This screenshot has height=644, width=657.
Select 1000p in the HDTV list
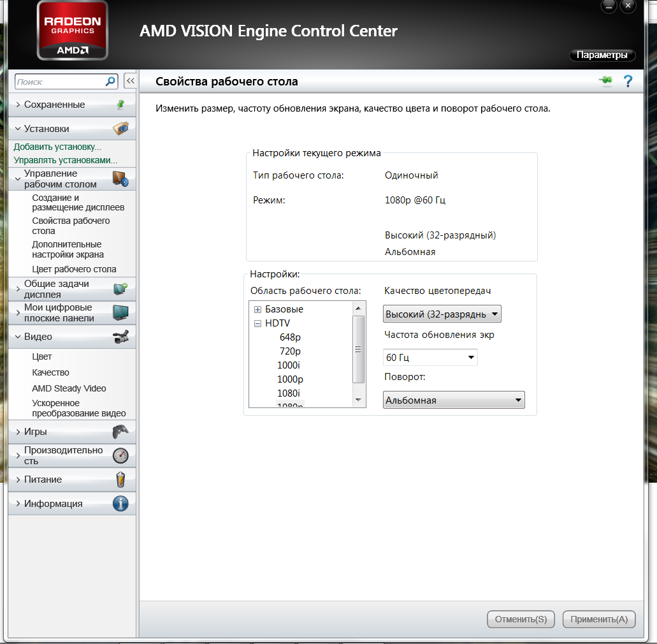(290, 379)
